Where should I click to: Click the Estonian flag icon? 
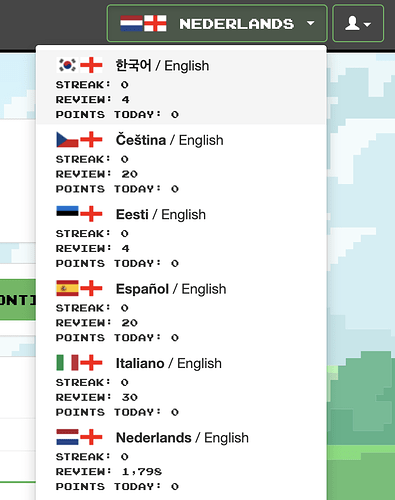tap(67, 214)
